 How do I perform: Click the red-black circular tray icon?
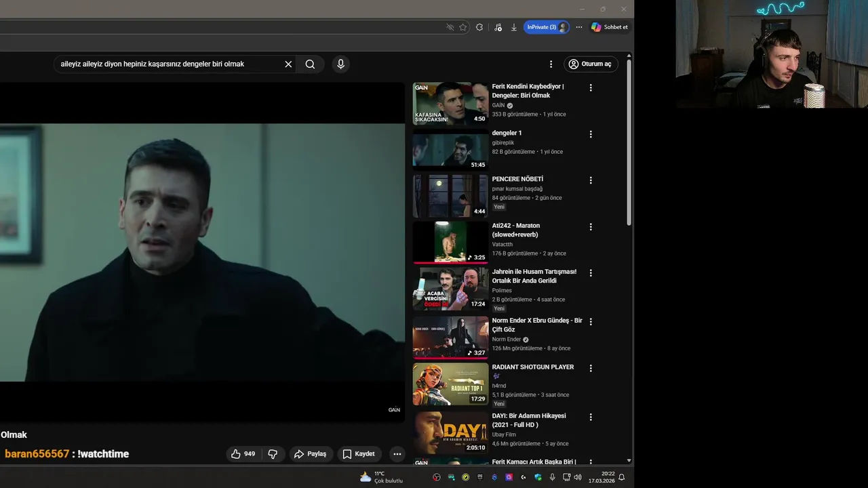(x=437, y=477)
